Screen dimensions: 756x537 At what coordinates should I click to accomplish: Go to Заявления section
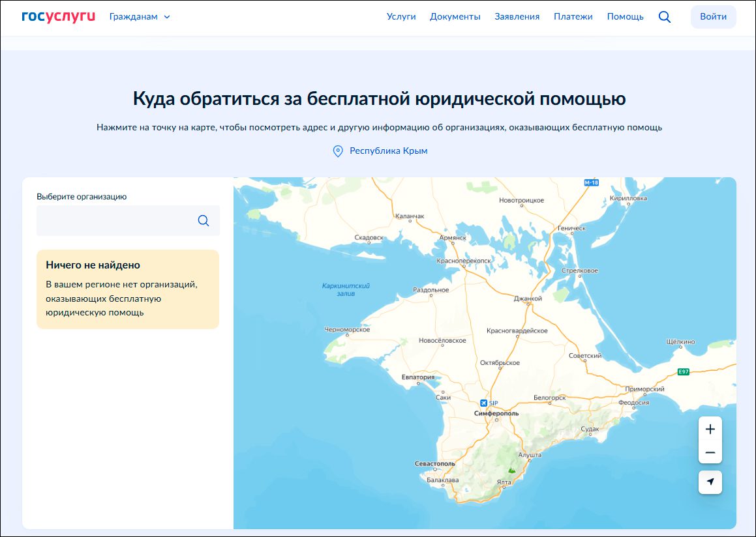(x=517, y=17)
